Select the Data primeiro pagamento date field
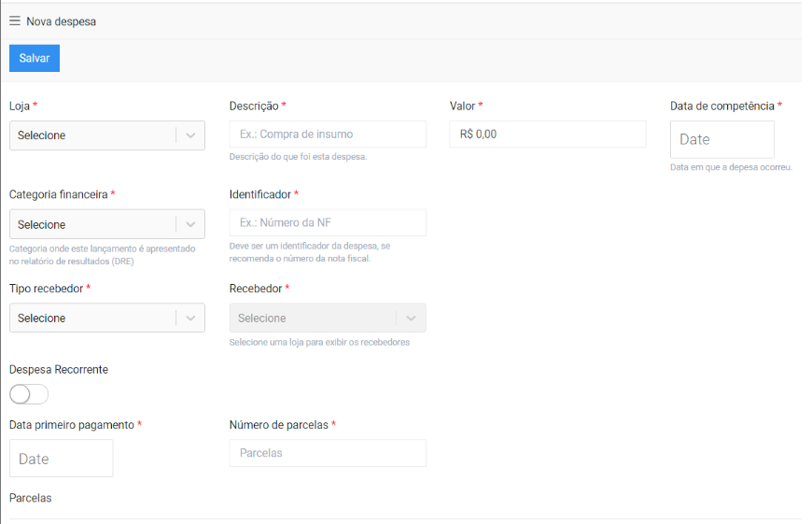 tap(61, 459)
